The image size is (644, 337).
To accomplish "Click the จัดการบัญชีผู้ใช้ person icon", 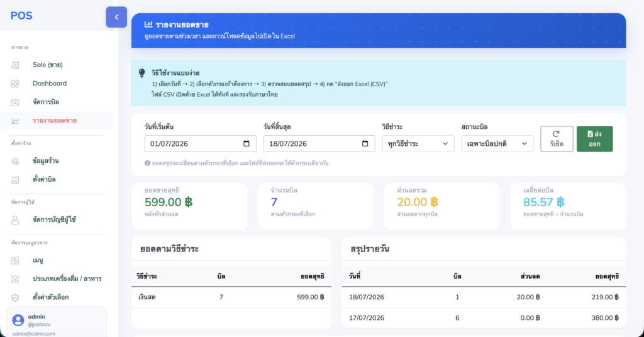I will tap(15, 220).
